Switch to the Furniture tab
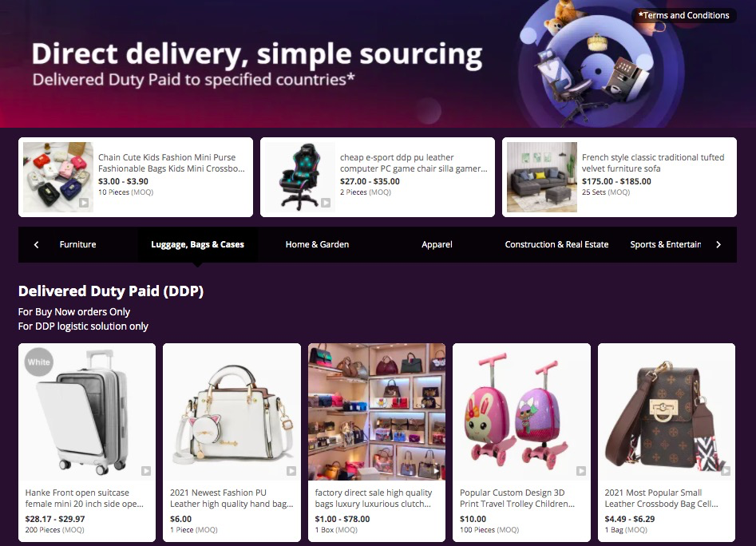This screenshot has width=756, height=546. coord(77,244)
